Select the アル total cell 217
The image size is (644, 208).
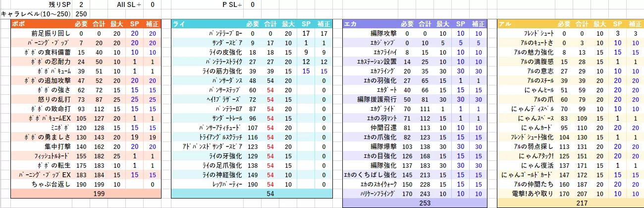570,203
